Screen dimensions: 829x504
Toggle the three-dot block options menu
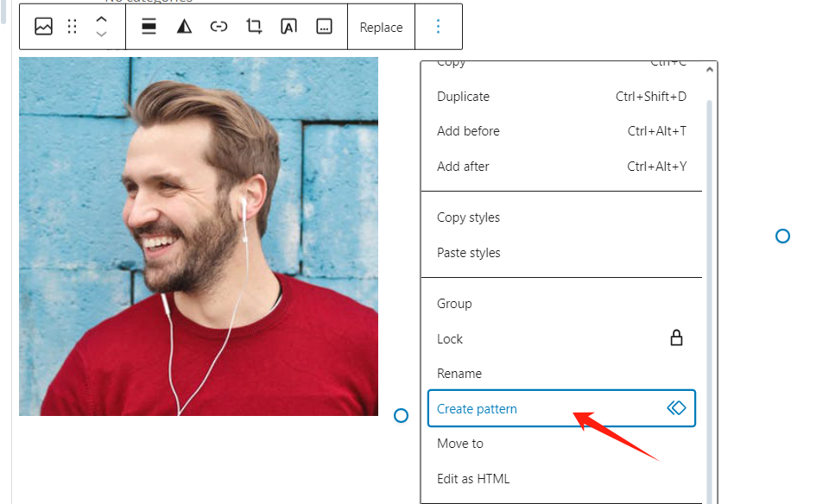(438, 27)
